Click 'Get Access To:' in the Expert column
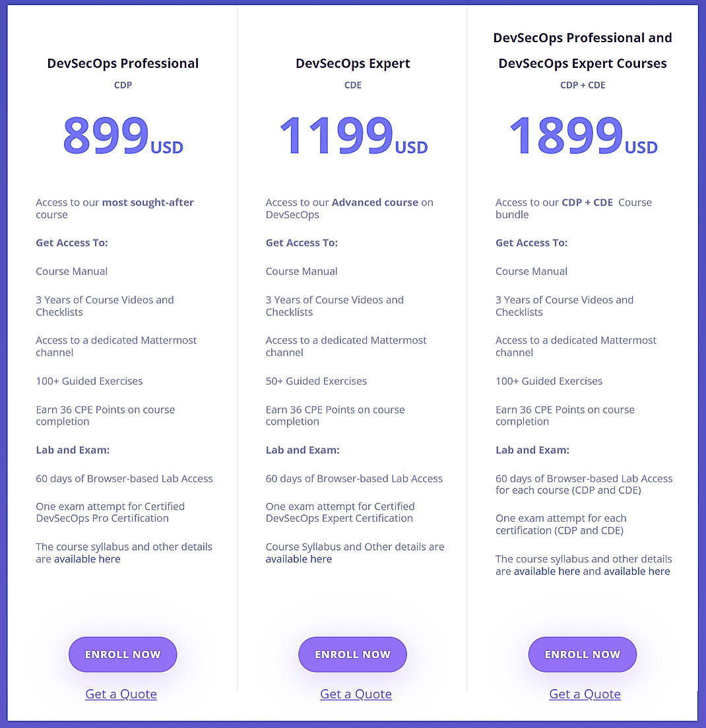 click(x=302, y=242)
